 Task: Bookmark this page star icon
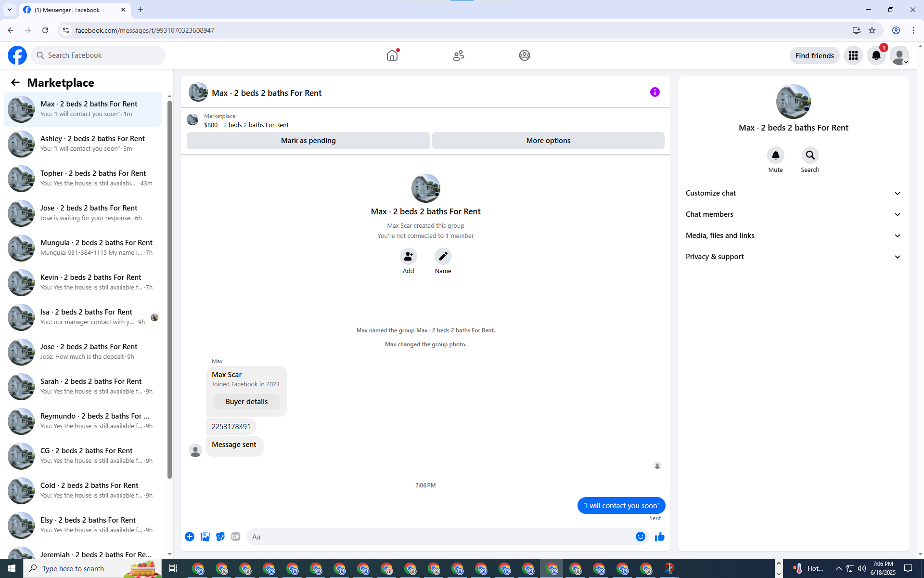[872, 30]
